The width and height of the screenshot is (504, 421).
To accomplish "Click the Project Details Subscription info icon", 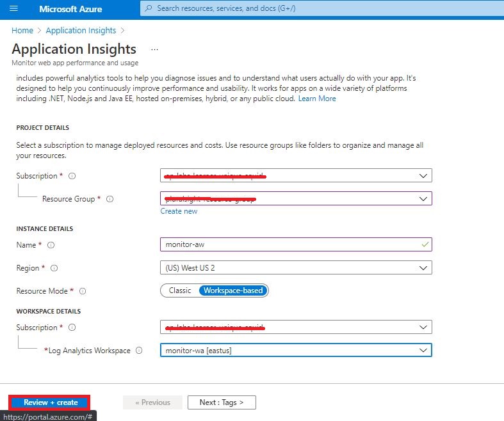I will (x=72, y=176).
